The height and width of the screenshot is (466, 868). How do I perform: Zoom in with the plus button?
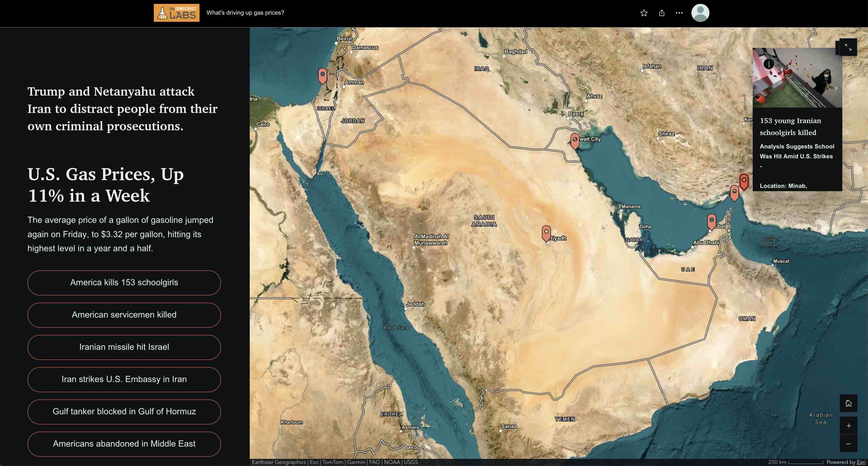coord(848,426)
